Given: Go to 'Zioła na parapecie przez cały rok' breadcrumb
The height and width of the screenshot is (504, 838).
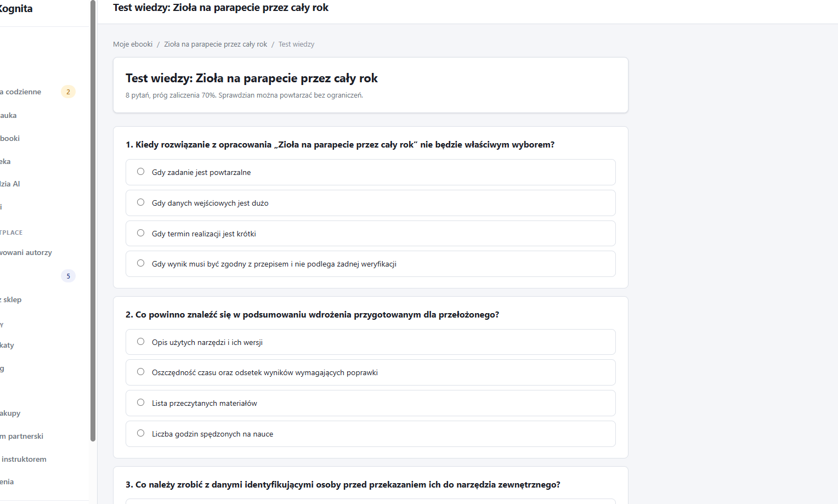Looking at the screenshot, I should point(216,44).
